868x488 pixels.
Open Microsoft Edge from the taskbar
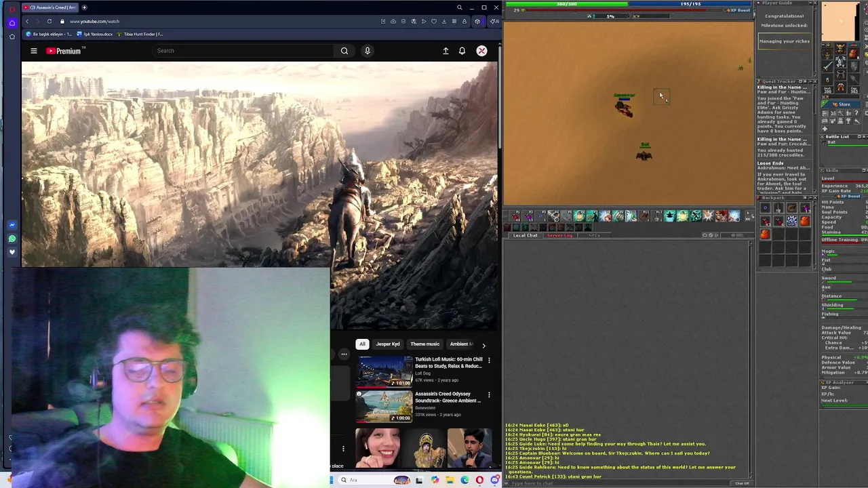465,480
